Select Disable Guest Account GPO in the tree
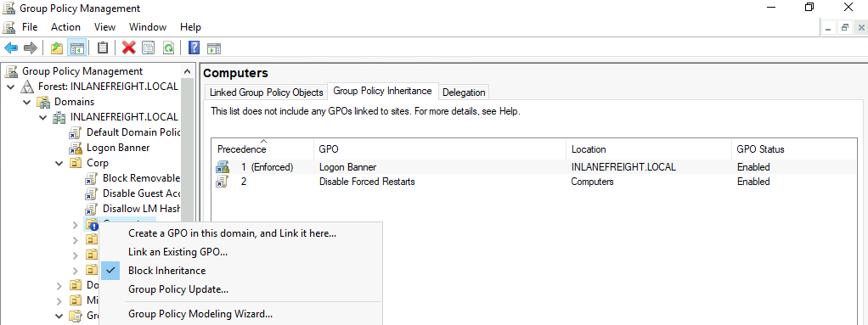The image size is (868, 325). click(141, 193)
